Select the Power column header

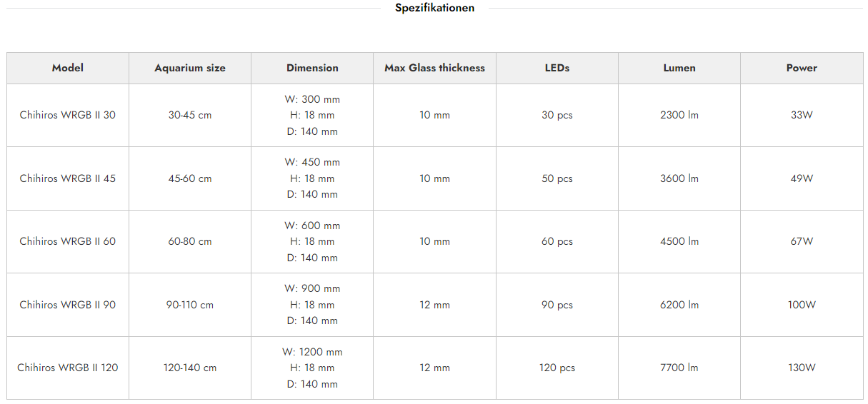pyautogui.click(x=802, y=68)
